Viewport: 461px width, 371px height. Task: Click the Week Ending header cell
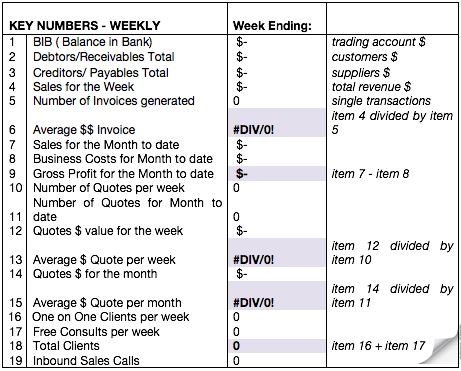pyautogui.click(x=277, y=19)
